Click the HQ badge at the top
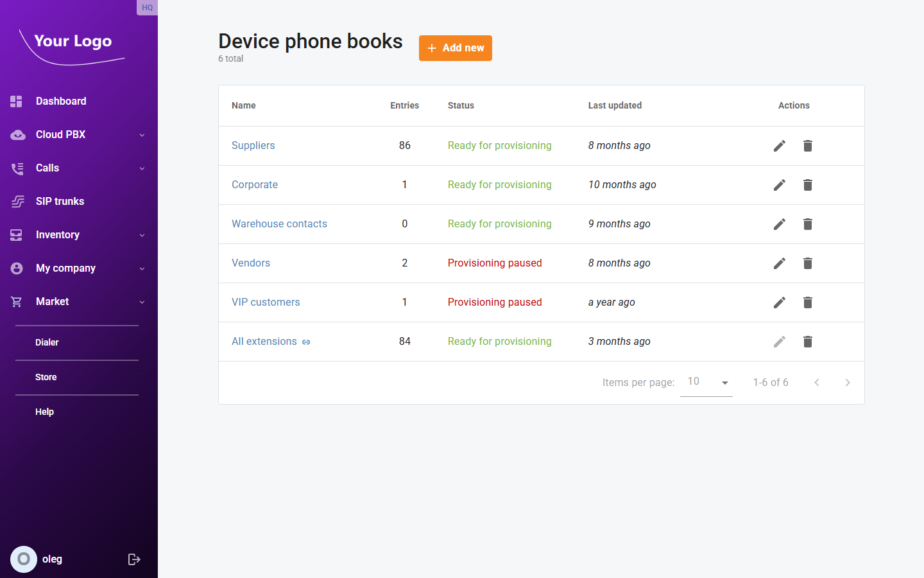 147,7
